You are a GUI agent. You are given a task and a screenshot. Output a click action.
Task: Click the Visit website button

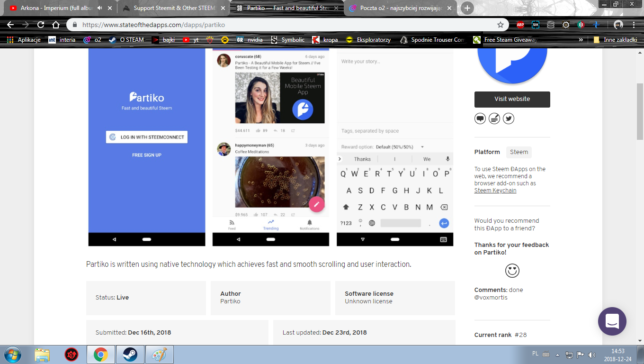tap(512, 99)
